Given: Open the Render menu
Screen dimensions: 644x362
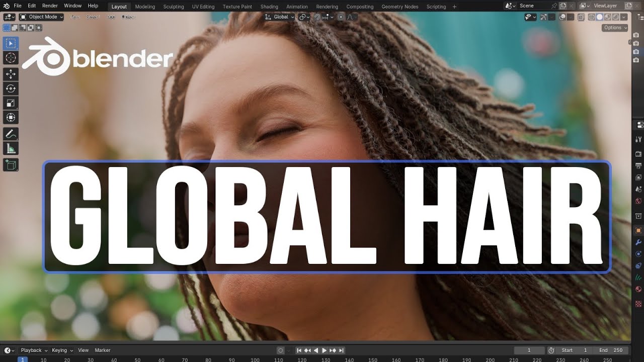Looking at the screenshot, I should (50, 6).
